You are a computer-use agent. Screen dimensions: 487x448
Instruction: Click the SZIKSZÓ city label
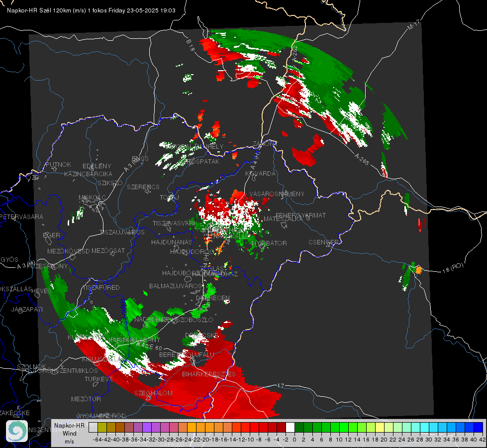(x=110, y=183)
